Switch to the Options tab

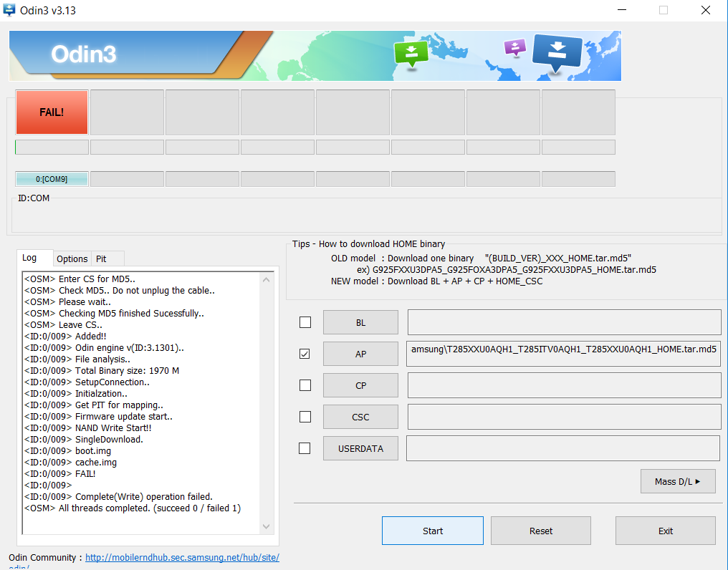[72, 259]
